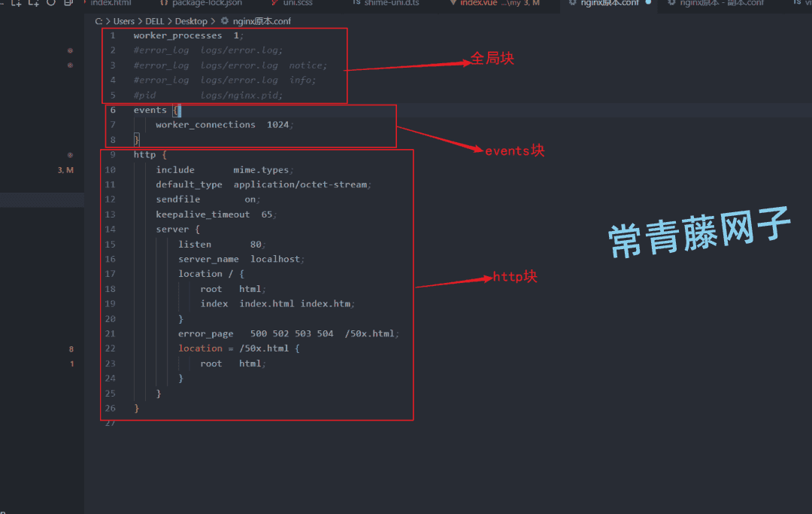Click the '8' badge in the sidebar

[x=71, y=349]
